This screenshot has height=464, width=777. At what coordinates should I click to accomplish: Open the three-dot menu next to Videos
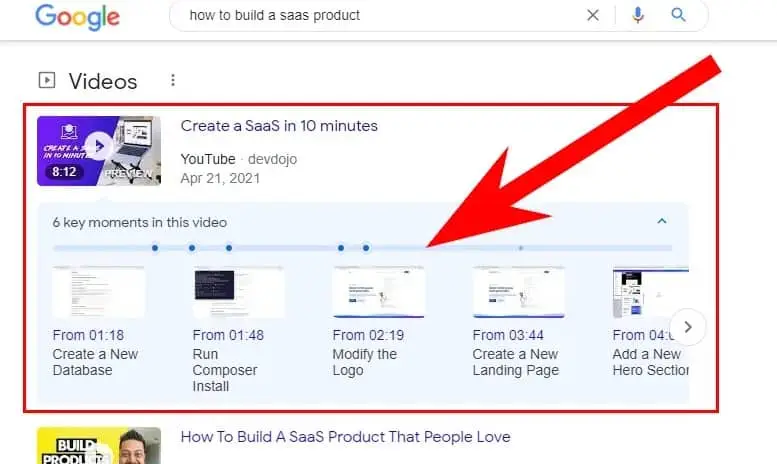pos(173,80)
